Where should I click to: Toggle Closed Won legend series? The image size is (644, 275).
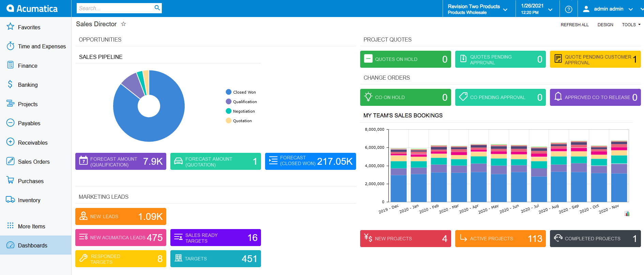pos(241,92)
